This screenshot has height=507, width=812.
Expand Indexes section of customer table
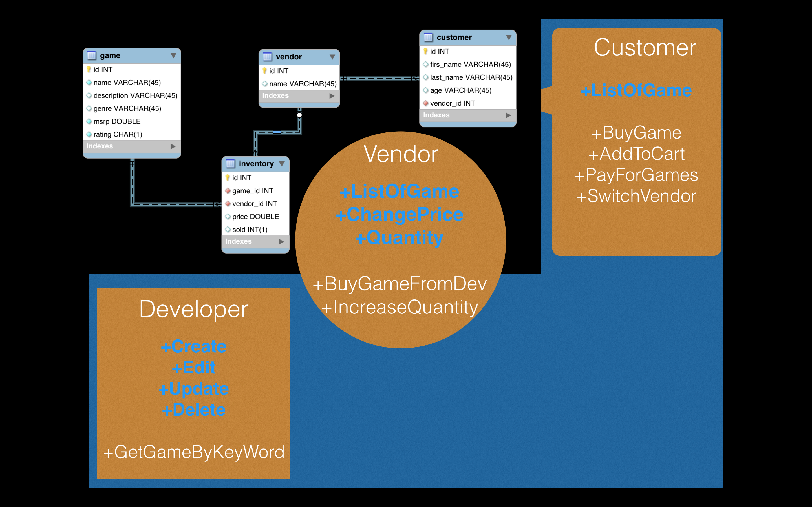tap(508, 115)
